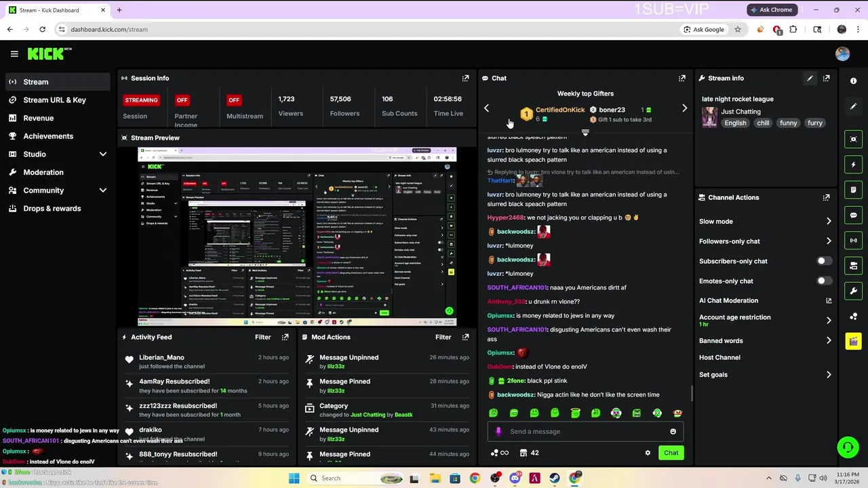Viewport: 868px width, 488px height.
Task: Show previous Weekly top Gifters page
Action: (486, 108)
